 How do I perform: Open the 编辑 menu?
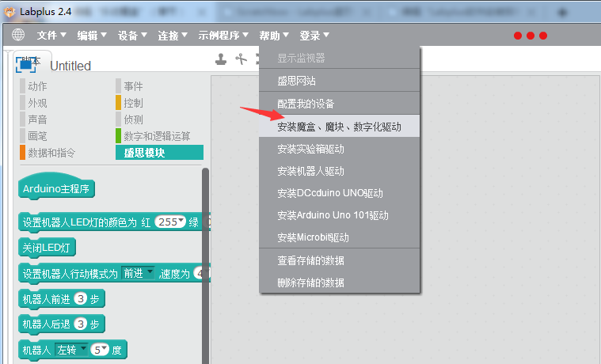92,36
